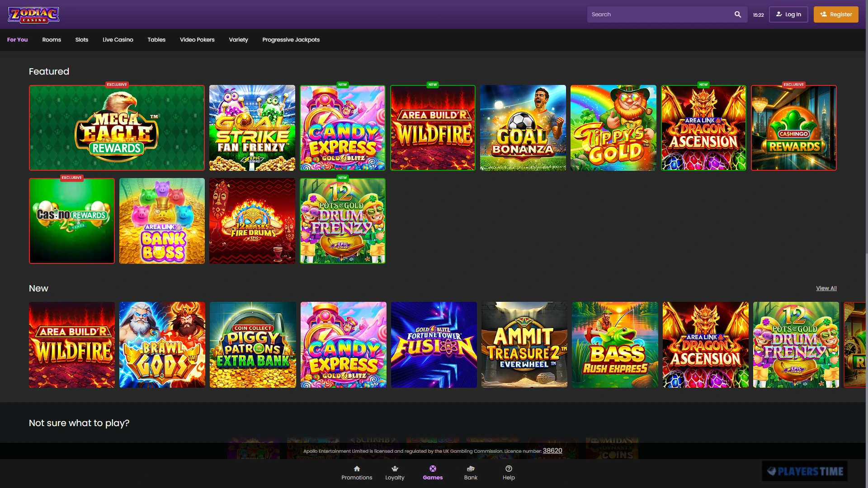The image size is (868, 488).
Task: Open the Brawl Gods game
Action: [x=162, y=345]
